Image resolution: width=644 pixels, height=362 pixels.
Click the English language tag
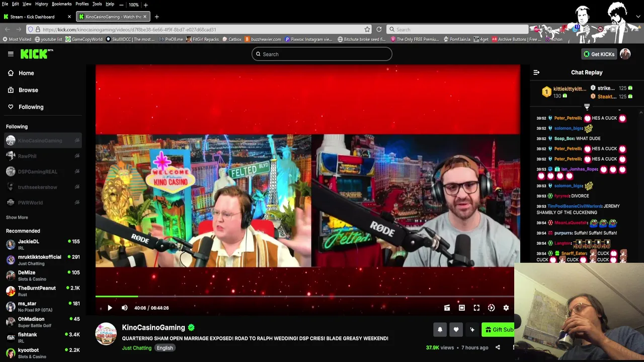(x=165, y=348)
